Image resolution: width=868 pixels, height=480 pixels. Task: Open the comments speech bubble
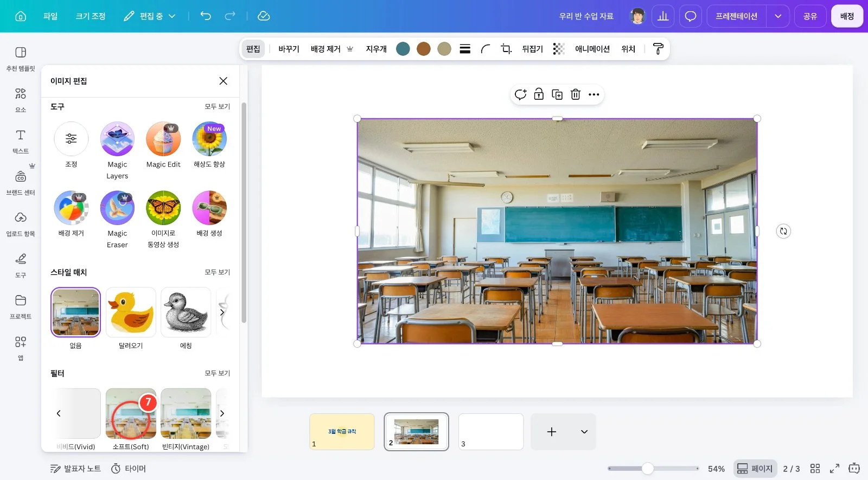click(690, 16)
